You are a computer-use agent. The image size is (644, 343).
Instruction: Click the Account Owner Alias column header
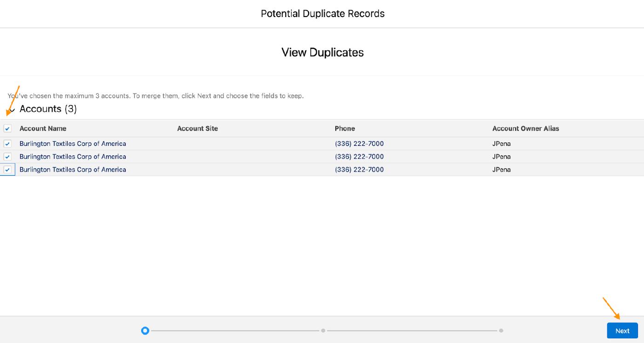[525, 129]
